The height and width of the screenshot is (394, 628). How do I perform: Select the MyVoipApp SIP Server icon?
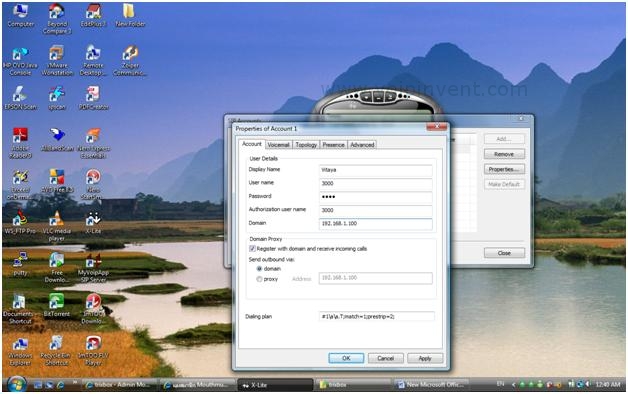(x=93, y=267)
